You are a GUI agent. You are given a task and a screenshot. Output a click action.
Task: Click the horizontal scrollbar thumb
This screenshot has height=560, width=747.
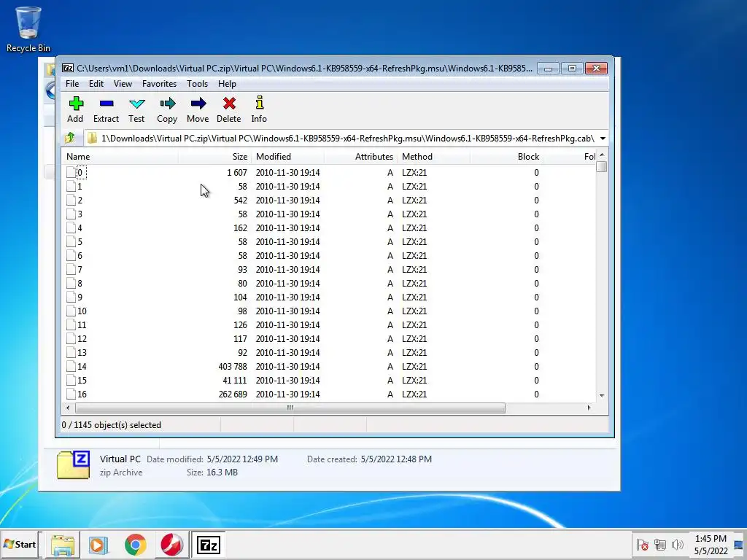[290, 408]
